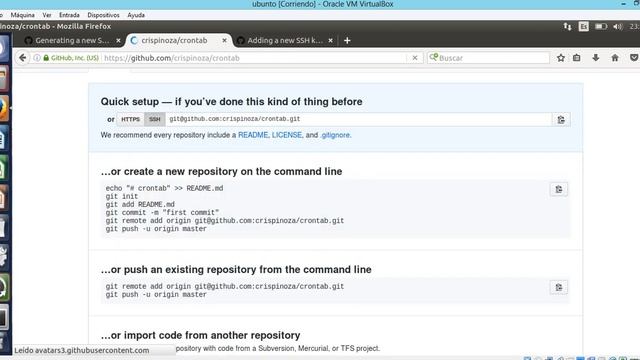Open a new tab with the plus button

347,40
